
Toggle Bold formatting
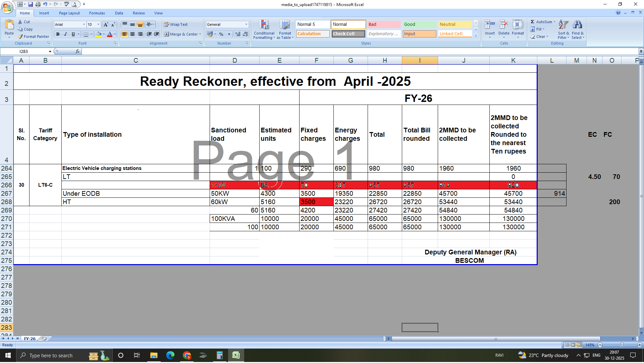click(x=58, y=34)
